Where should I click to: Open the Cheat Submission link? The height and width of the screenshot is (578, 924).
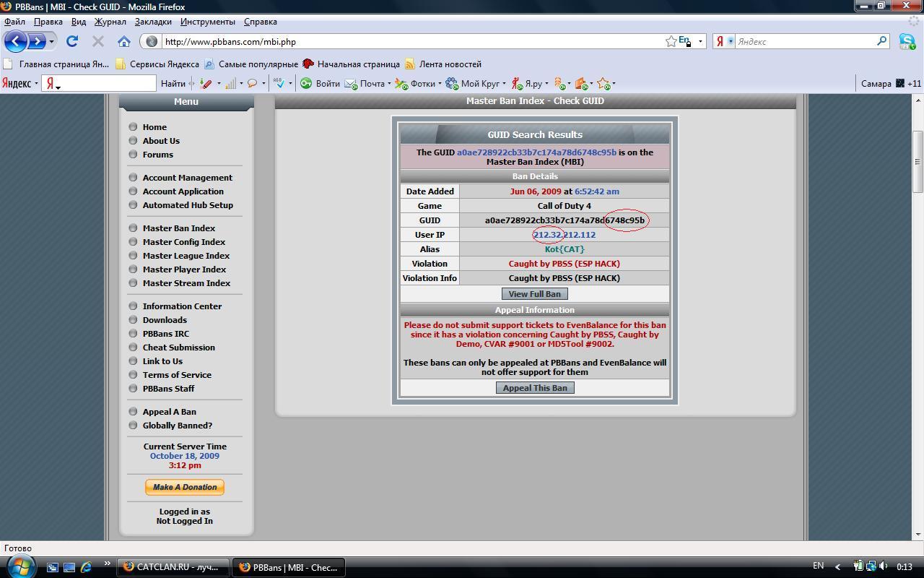(179, 348)
